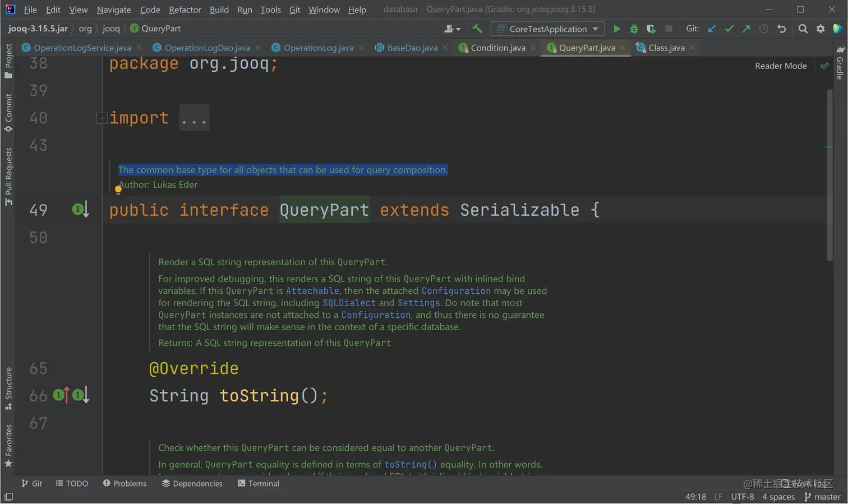Click the Stop process square icon

coord(669,29)
